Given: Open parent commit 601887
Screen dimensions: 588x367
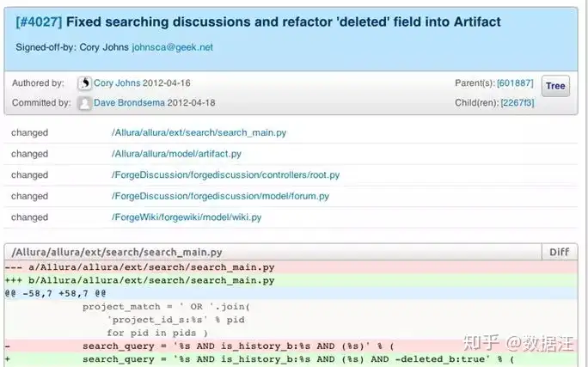Looking at the screenshot, I should (515, 83).
